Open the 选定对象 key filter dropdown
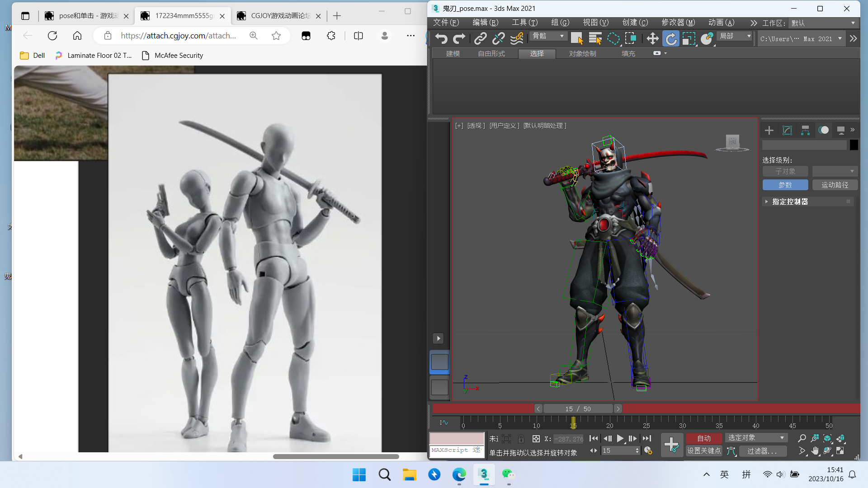Image resolution: width=868 pixels, height=488 pixels. [x=756, y=438]
